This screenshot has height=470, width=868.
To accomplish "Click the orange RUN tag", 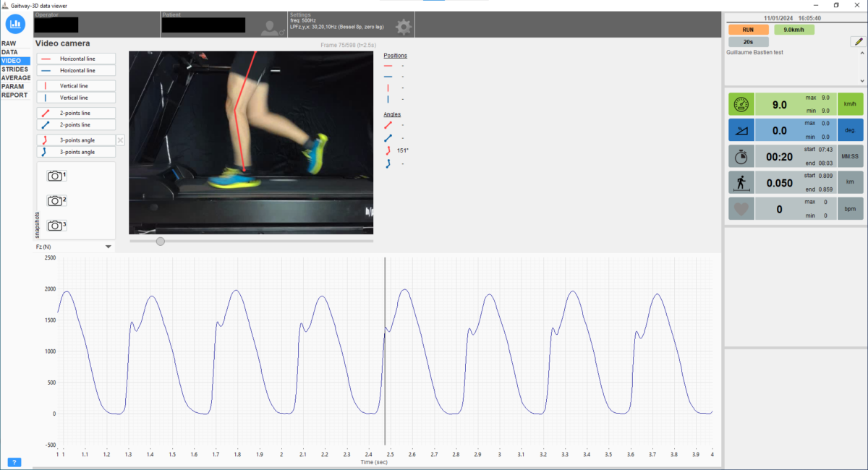I will tap(749, 30).
